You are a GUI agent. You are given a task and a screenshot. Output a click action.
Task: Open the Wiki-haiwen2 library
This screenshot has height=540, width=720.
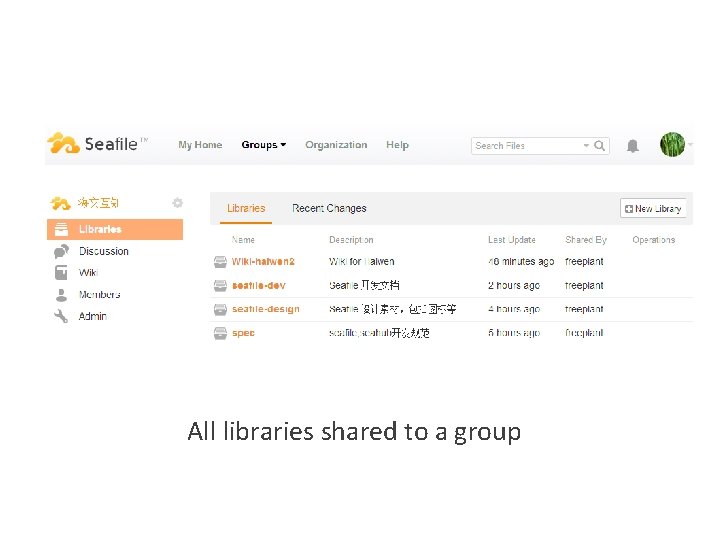263,261
